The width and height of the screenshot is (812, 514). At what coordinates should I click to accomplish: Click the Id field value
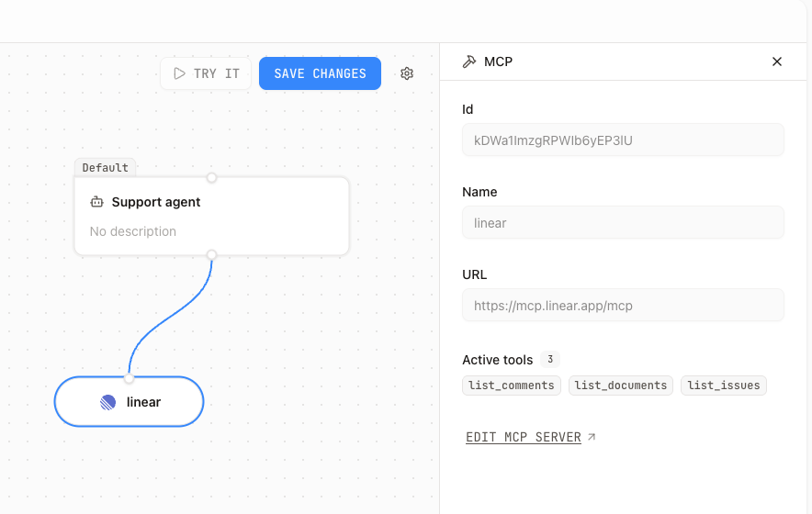[623, 140]
